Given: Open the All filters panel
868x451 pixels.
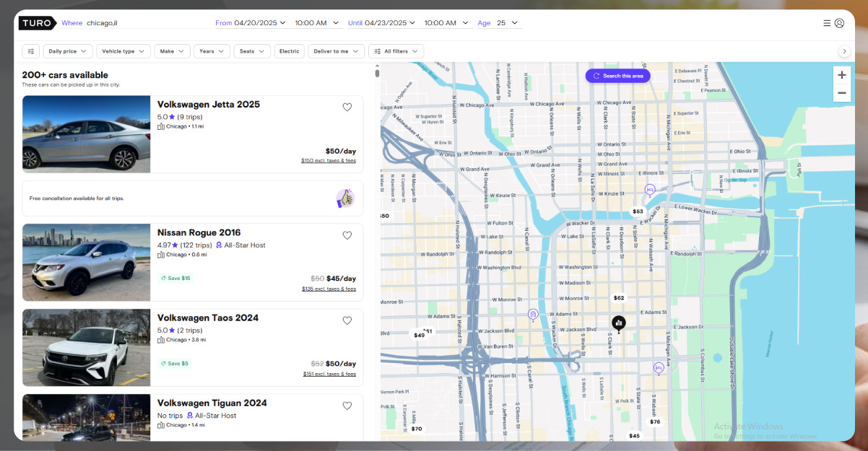Looking at the screenshot, I should pos(396,51).
